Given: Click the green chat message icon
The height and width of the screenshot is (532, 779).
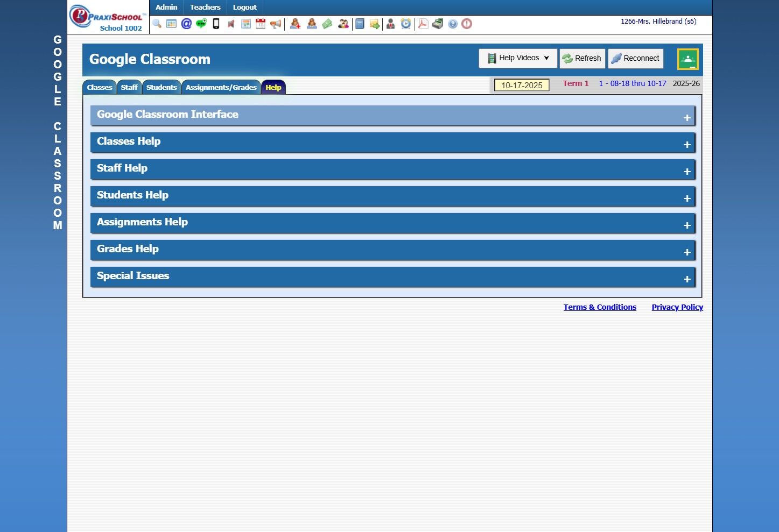Looking at the screenshot, I should (201, 24).
